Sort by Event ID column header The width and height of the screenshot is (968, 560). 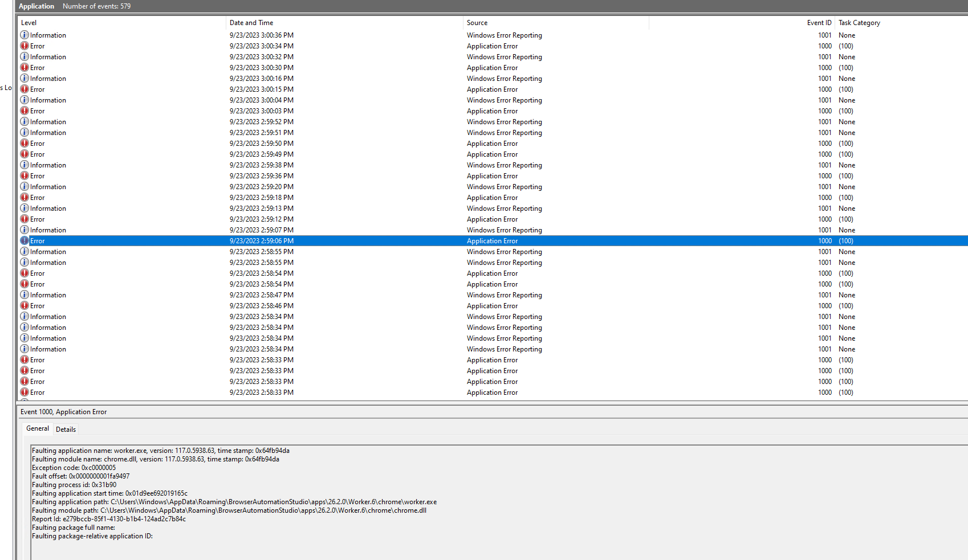click(x=819, y=23)
